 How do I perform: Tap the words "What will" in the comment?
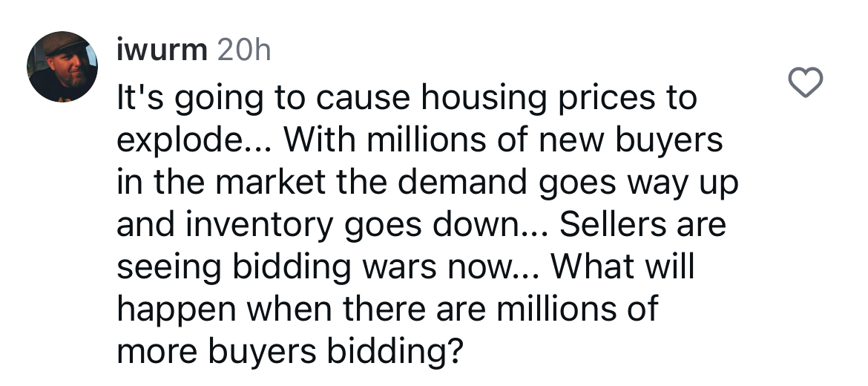click(x=622, y=266)
